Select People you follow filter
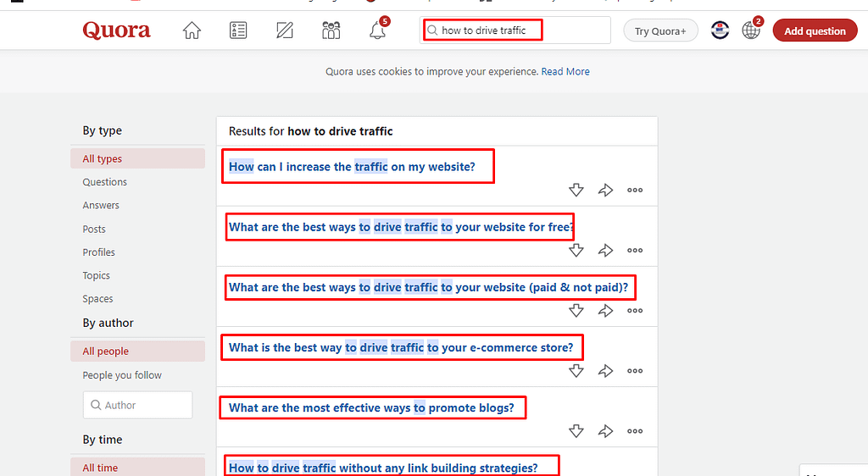This screenshot has height=476, width=868. tap(122, 375)
